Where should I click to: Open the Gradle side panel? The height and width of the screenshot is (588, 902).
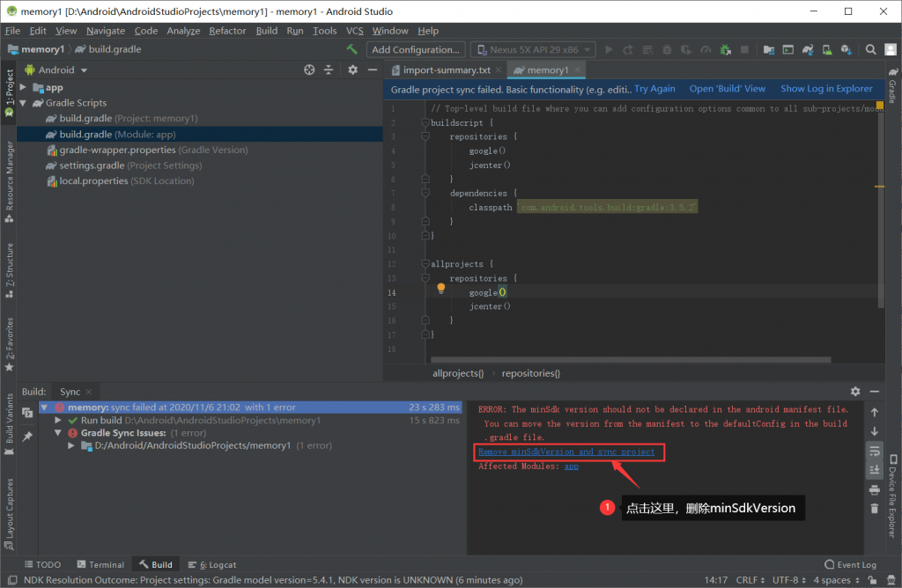point(892,86)
